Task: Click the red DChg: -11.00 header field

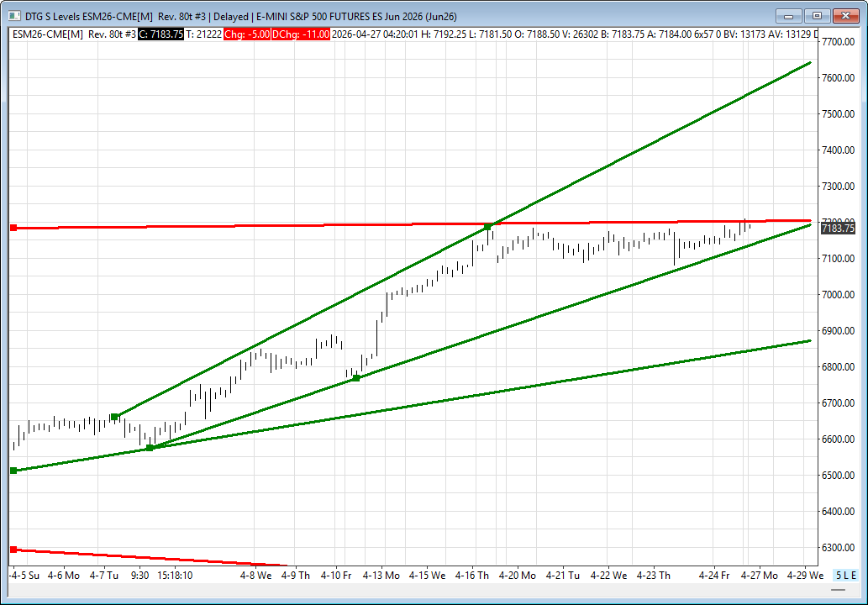Action: pyautogui.click(x=301, y=34)
